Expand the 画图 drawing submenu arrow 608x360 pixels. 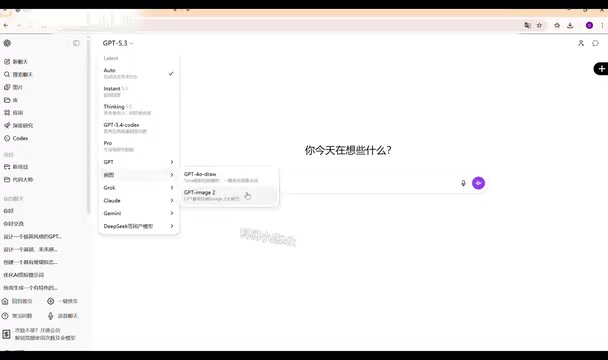tap(172, 175)
